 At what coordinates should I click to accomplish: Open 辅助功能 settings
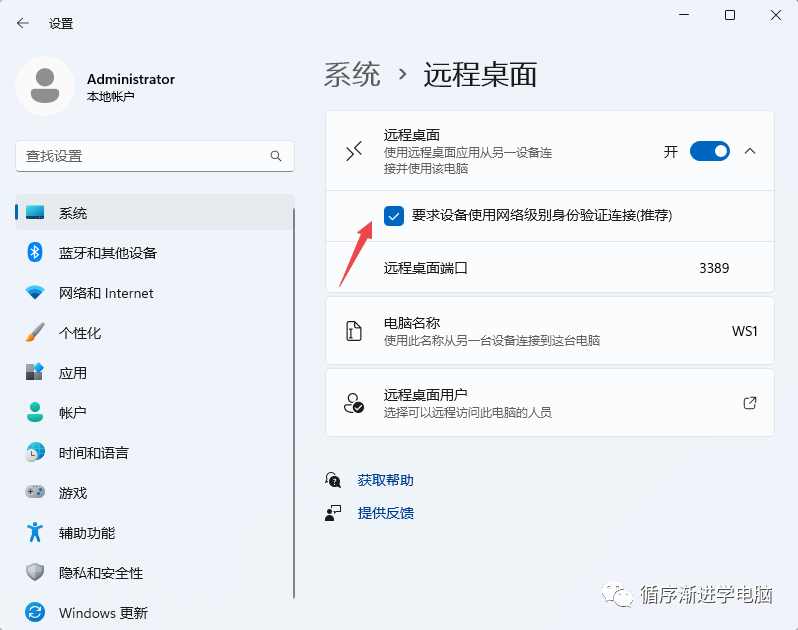pyautogui.click(x=155, y=532)
